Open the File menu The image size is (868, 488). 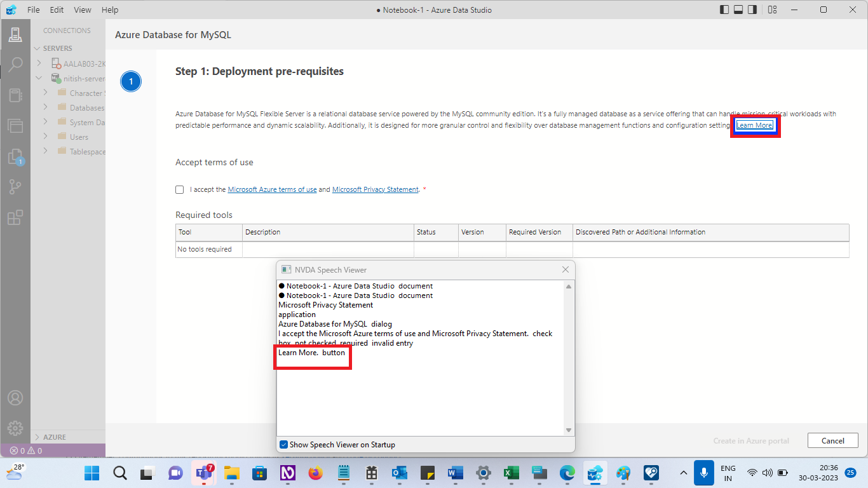click(33, 10)
